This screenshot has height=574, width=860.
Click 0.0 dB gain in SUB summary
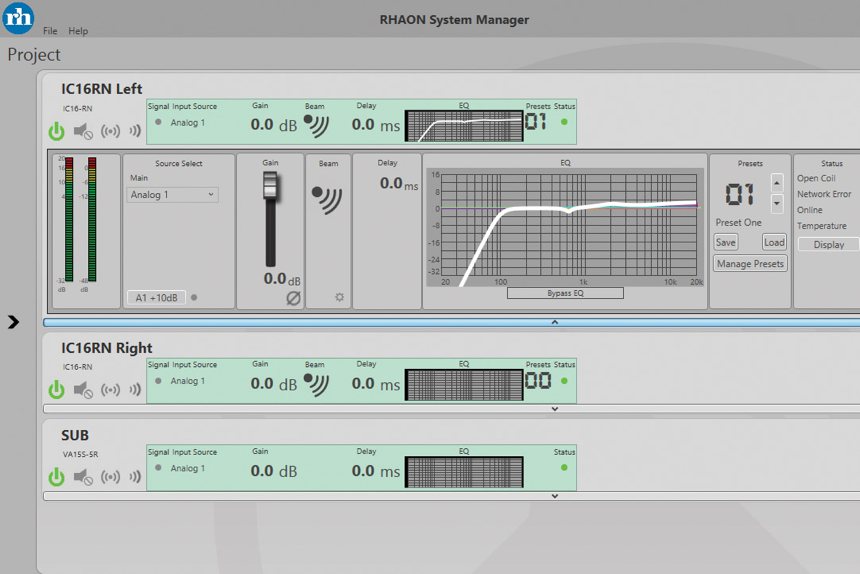274,471
